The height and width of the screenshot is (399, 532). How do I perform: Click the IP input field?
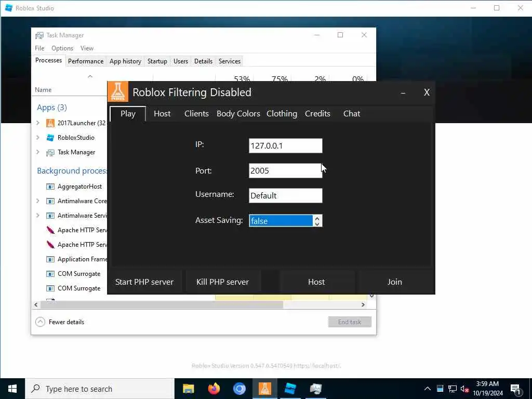[285, 146]
